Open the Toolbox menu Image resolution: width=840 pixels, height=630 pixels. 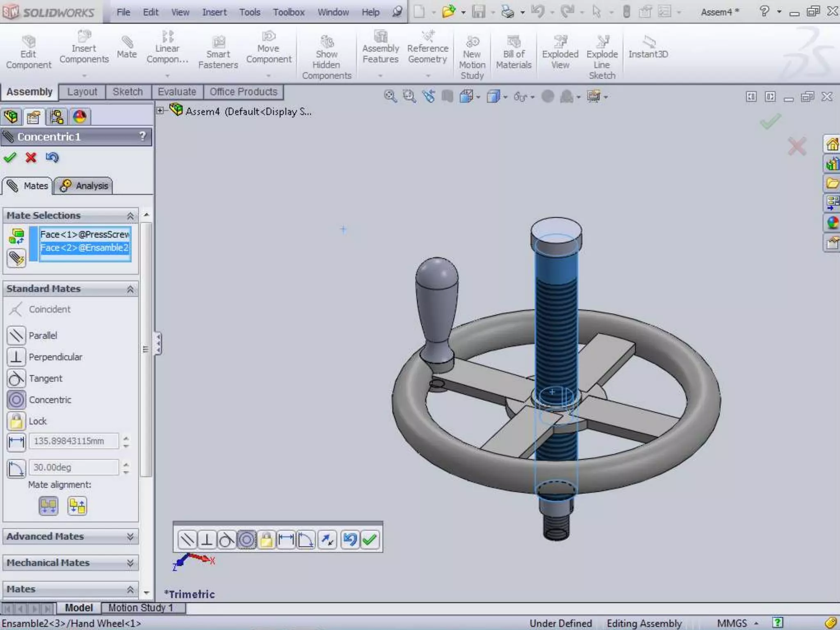tap(289, 12)
